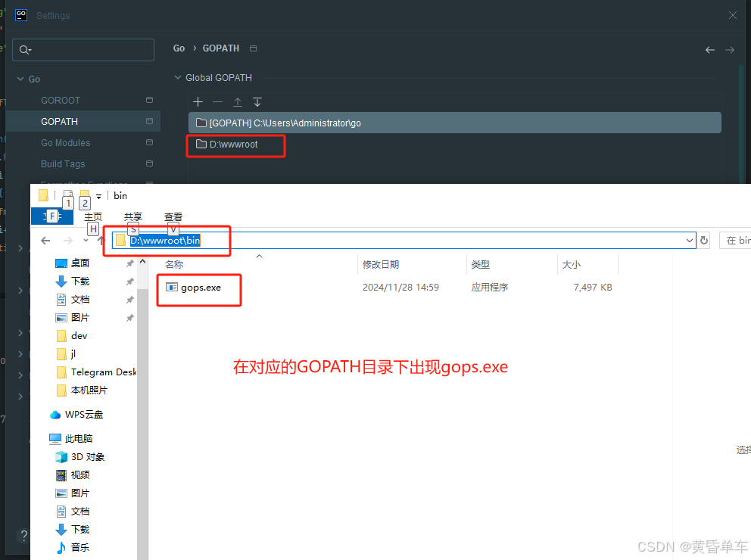Screen dimensions: 751x560
Task: Click project-level icon next to GOROOT
Action: pos(149,100)
